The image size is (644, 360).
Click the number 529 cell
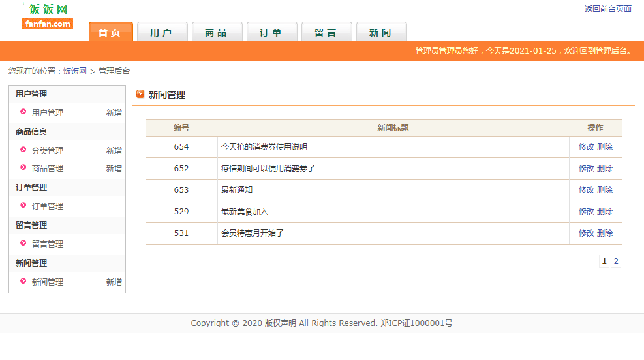coord(181,212)
